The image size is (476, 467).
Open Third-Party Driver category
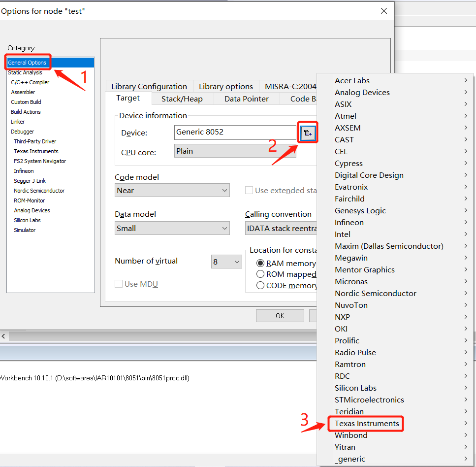(35, 141)
